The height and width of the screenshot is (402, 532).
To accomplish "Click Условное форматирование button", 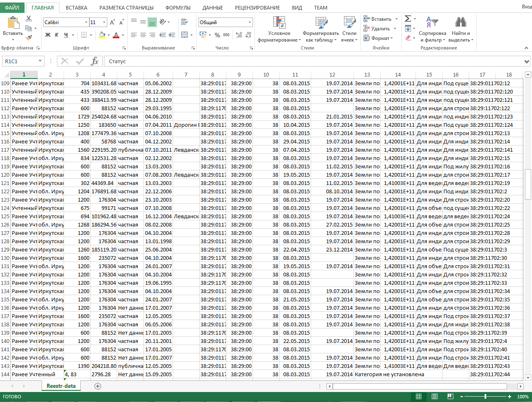I will point(279,29).
